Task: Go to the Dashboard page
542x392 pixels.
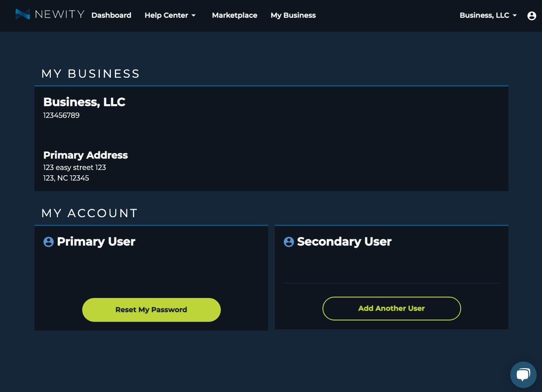Action: (x=111, y=15)
